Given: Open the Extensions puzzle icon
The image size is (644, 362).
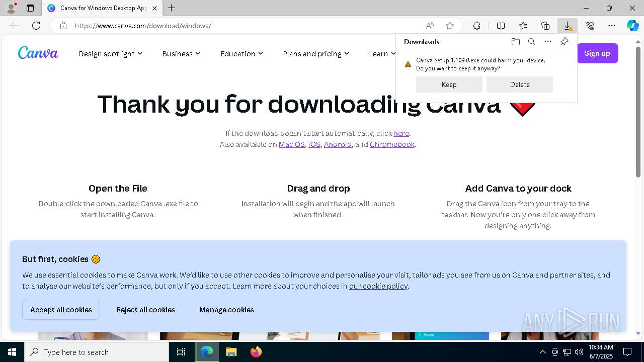Looking at the screenshot, I should point(476,26).
